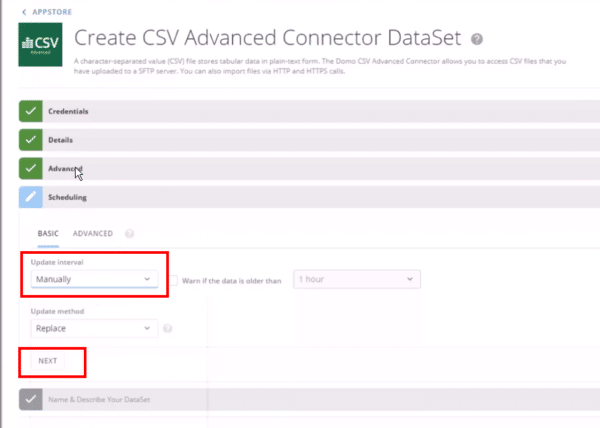Switch to the ADVANCED scheduling tab
Viewport: 600px width, 428px height.
(x=93, y=234)
